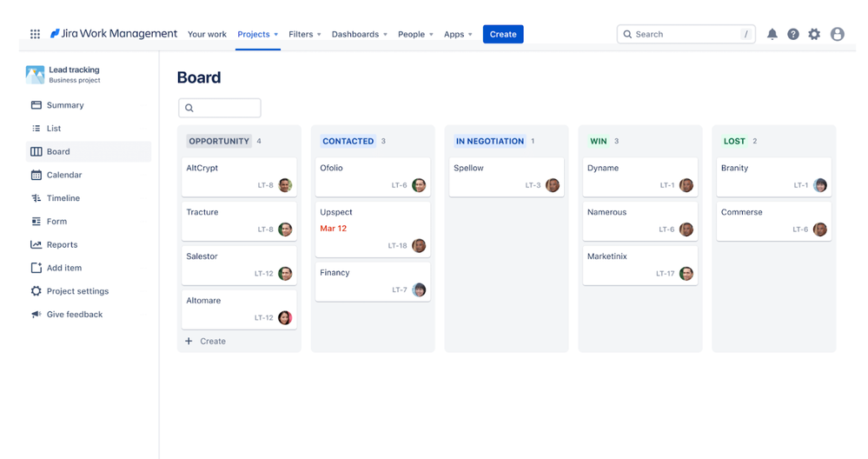The image size is (868, 459).
Task: Open the Salestor card
Action: [x=239, y=265]
